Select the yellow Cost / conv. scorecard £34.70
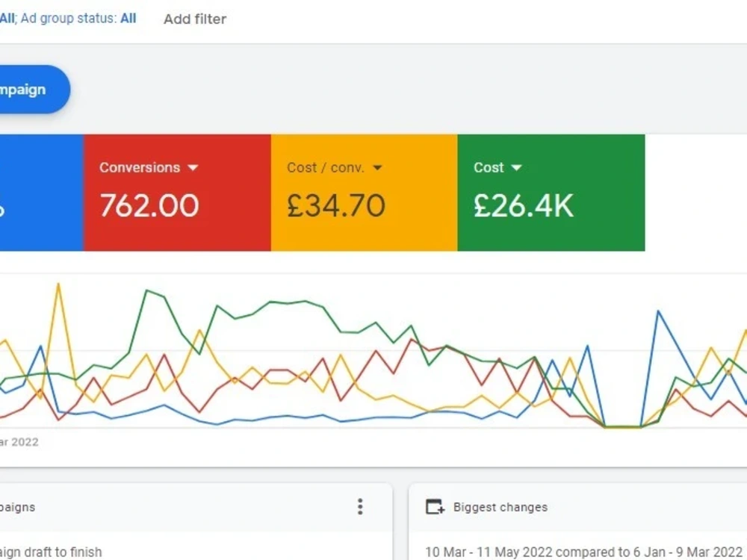The width and height of the screenshot is (747, 560). click(x=364, y=193)
